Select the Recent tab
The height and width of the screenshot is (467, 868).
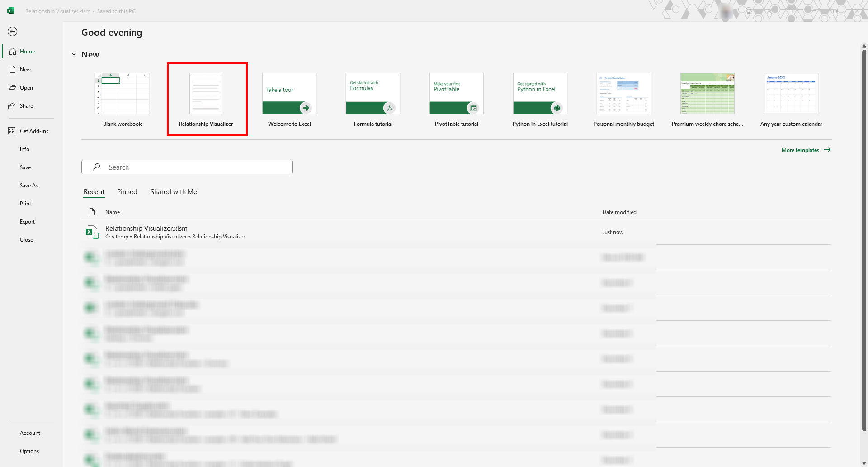[94, 192]
